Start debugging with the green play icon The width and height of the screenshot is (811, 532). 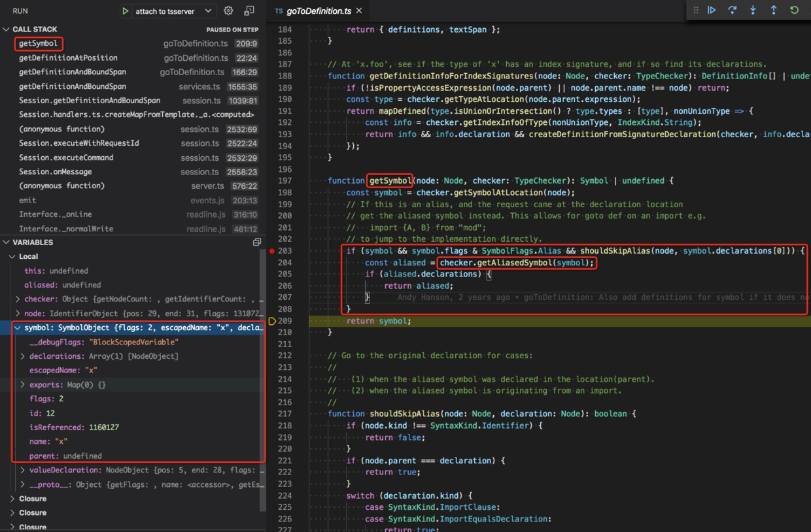[126, 11]
